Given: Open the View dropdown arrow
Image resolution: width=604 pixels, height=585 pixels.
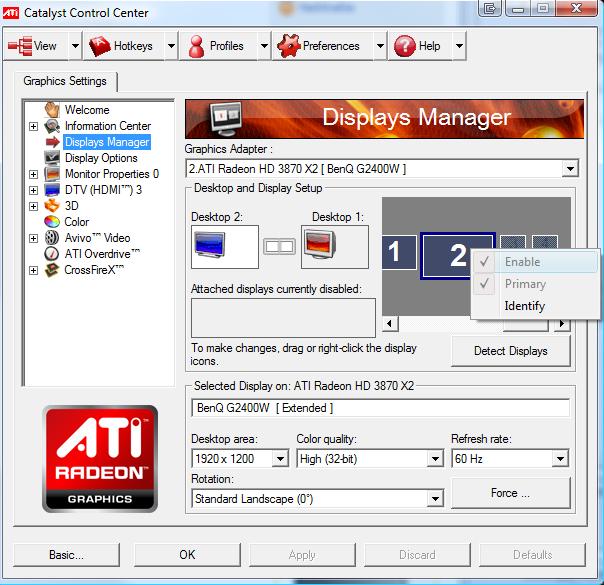Looking at the screenshot, I should tap(75, 46).
